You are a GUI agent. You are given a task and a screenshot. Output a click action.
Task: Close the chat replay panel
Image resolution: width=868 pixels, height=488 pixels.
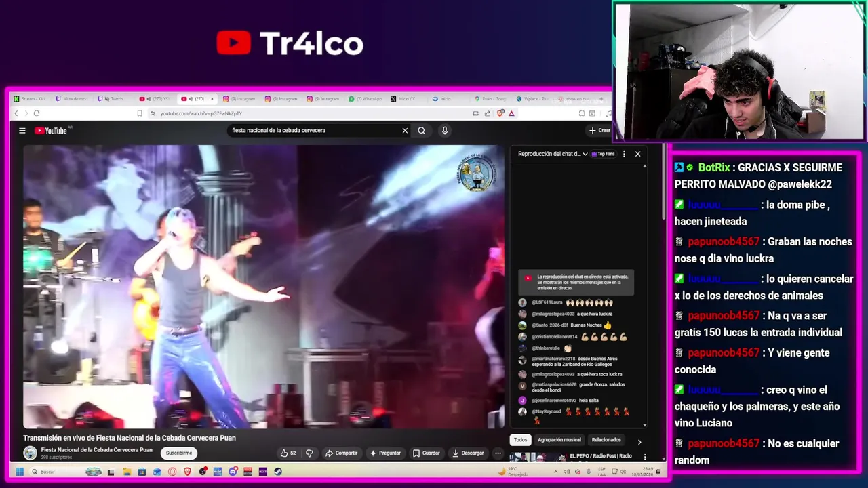tap(637, 154)
